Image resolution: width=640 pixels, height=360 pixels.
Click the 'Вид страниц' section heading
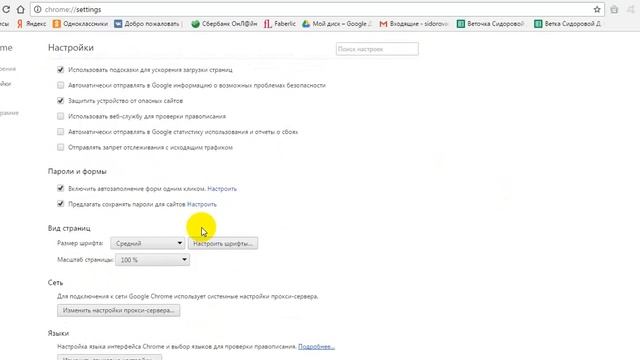69,228
